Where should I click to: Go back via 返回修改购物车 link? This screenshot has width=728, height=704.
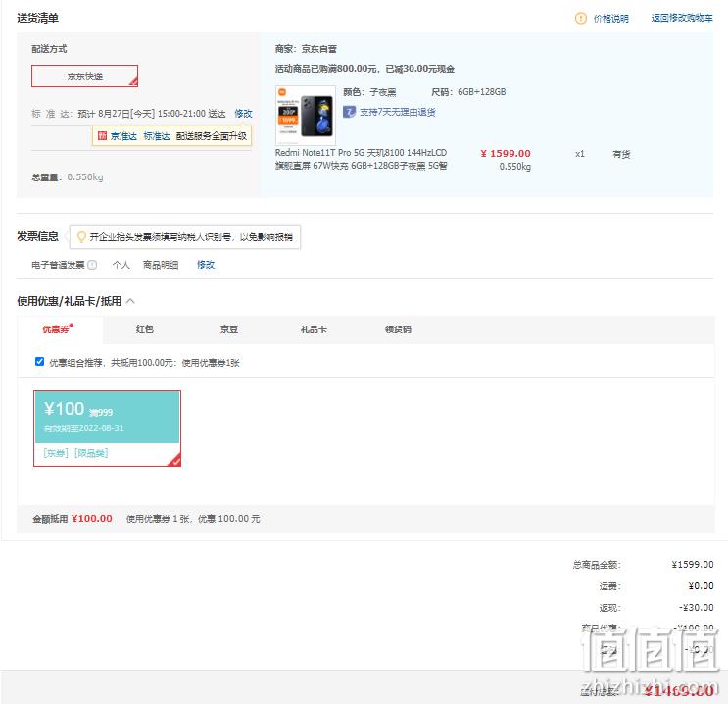click(682, 18)
